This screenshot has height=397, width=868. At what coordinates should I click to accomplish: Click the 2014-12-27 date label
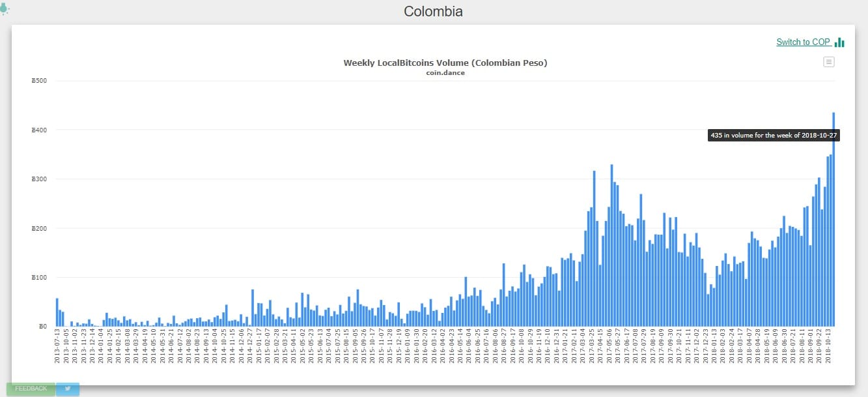(x=249, y=346)
